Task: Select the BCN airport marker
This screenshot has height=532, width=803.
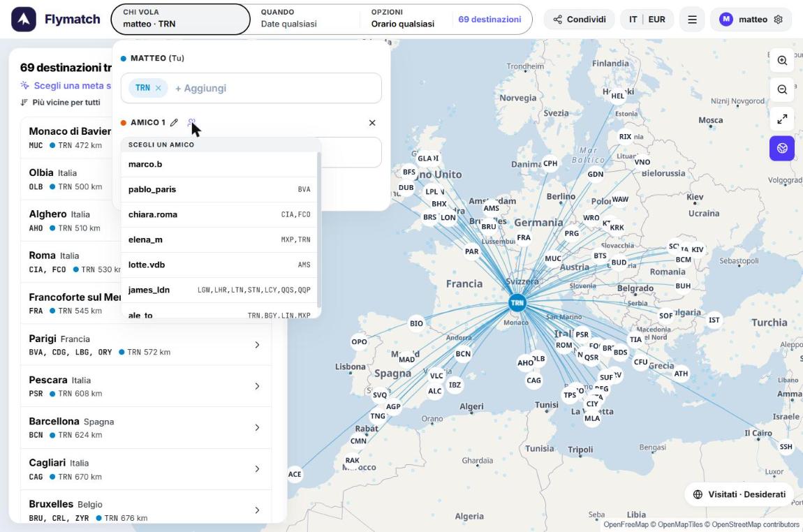Action: click(x=463, y=354)
